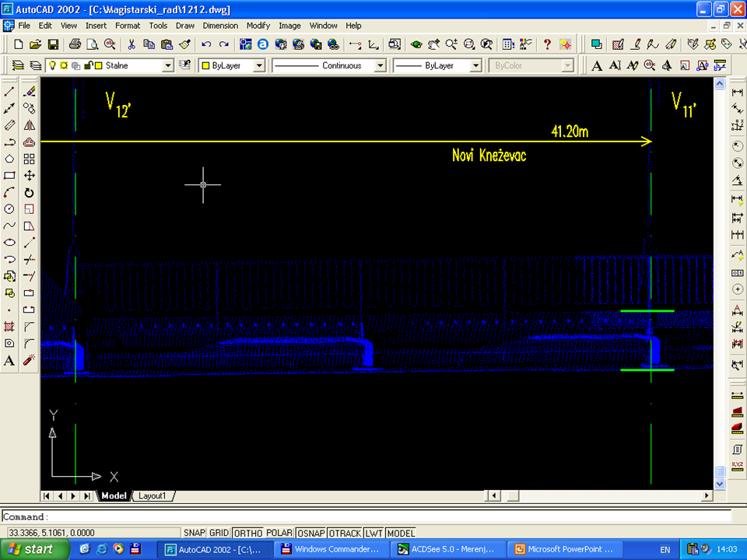The height and width of the screenshot is (560, 747).
Task: Click the Help question mark icon
Action: point(547,44)
